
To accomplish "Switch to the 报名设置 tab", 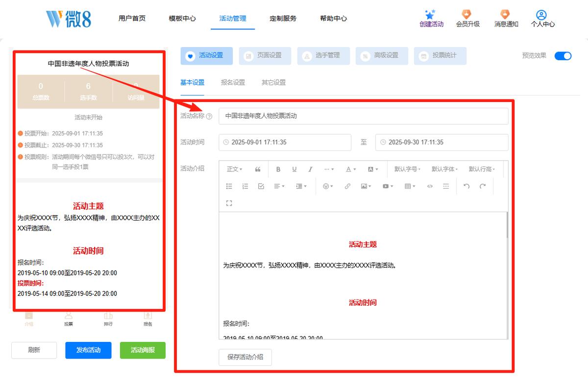I will pyautogui.click(x=233, y=82).
